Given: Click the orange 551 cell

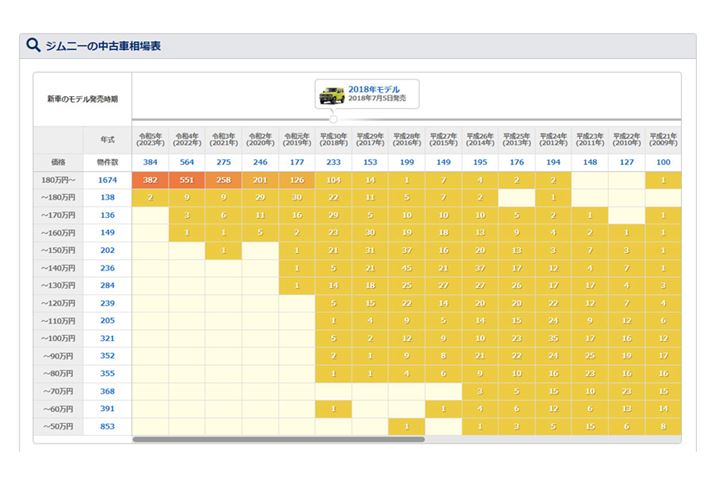Looking at the screenshot, I should pos(187,180).
